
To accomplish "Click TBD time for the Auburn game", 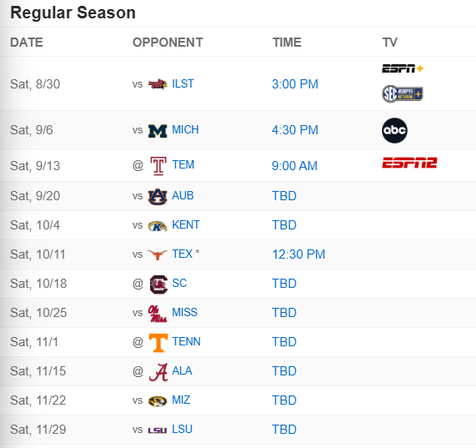I will [x=284, y=196].
